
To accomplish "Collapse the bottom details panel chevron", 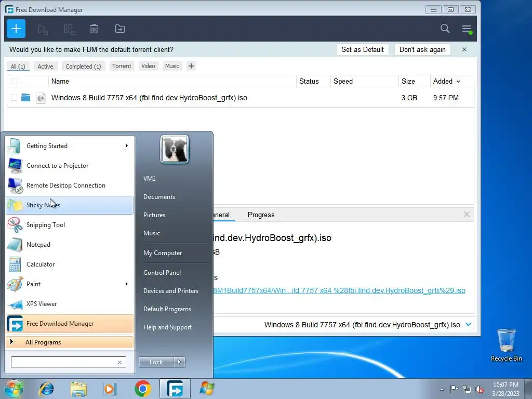I will coord(469,325).
